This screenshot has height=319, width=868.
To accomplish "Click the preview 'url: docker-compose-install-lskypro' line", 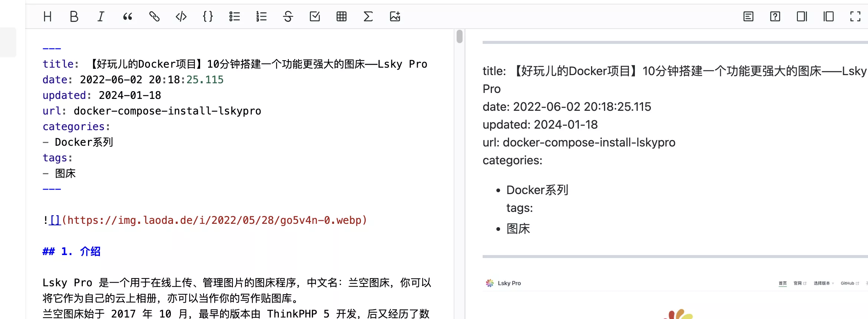I will tap(579, 142).
